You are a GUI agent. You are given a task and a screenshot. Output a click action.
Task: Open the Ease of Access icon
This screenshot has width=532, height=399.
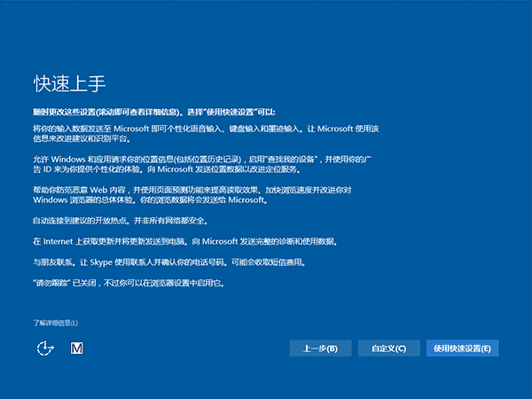pos(45,348)
